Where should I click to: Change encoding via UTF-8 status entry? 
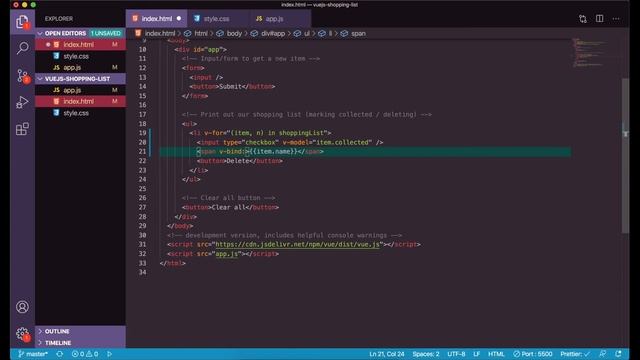point(456,354)
